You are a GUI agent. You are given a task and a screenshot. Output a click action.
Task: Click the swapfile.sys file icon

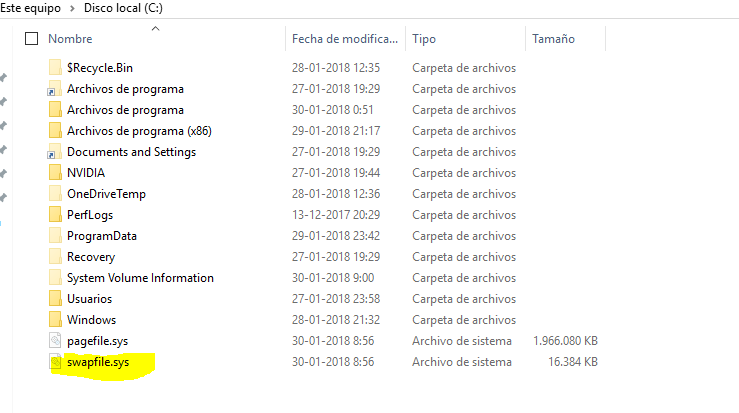pyautogui.click(x=55, y=362)
